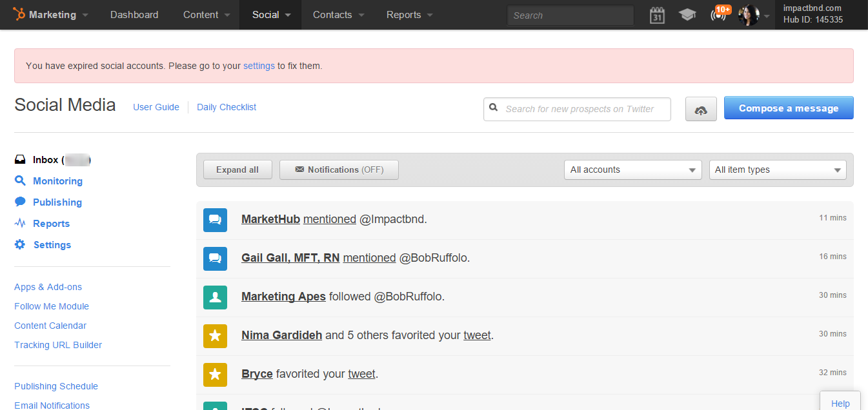Expand the Reports menu in top navigation
868x410 pixels.
(410, 14)
